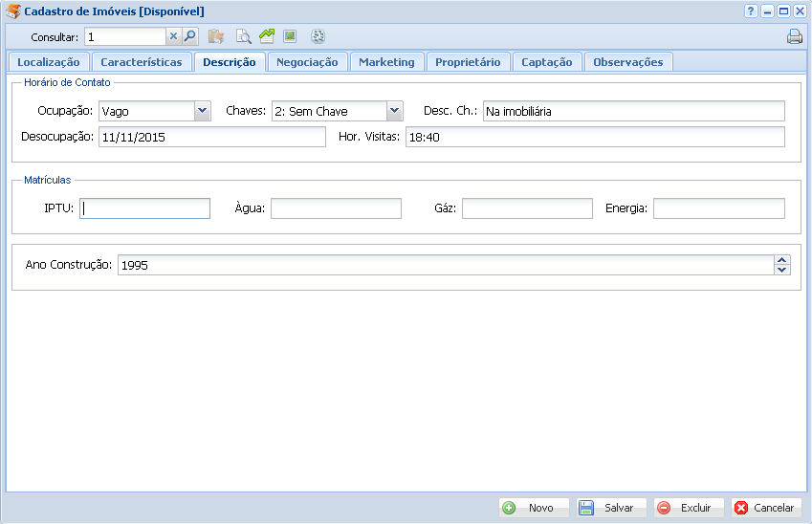Expand the Ocupação dropdown
The height and width of the screenshot is (524, 812).
[x=202, y=111]
